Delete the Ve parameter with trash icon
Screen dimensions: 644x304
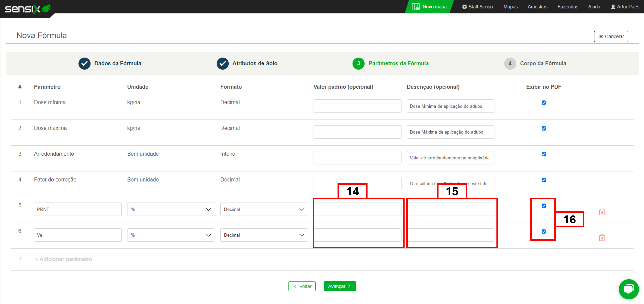click(602, 238)
